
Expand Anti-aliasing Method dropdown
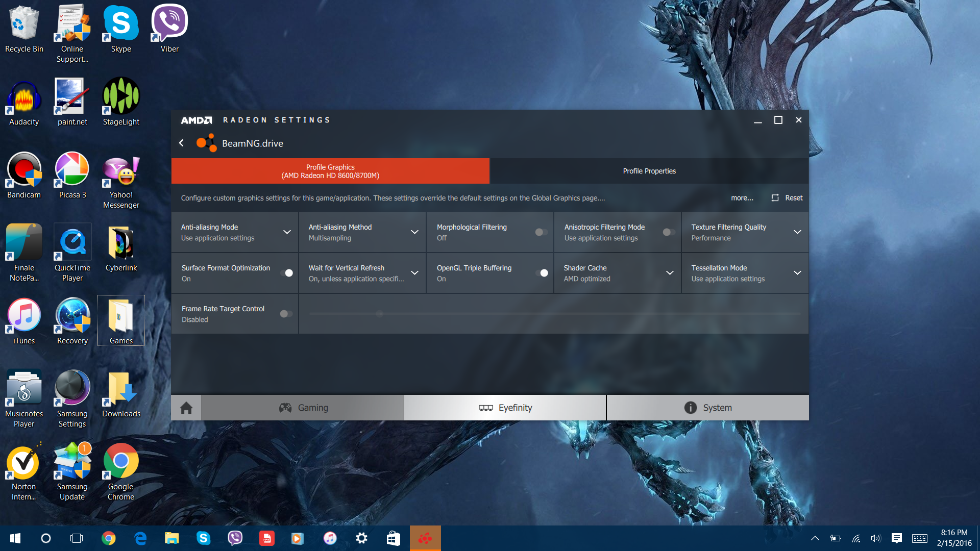tap(414, 232)
